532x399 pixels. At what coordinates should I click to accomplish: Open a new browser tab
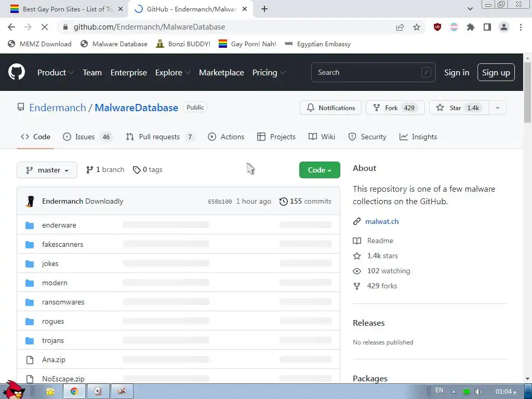[264, 9]
